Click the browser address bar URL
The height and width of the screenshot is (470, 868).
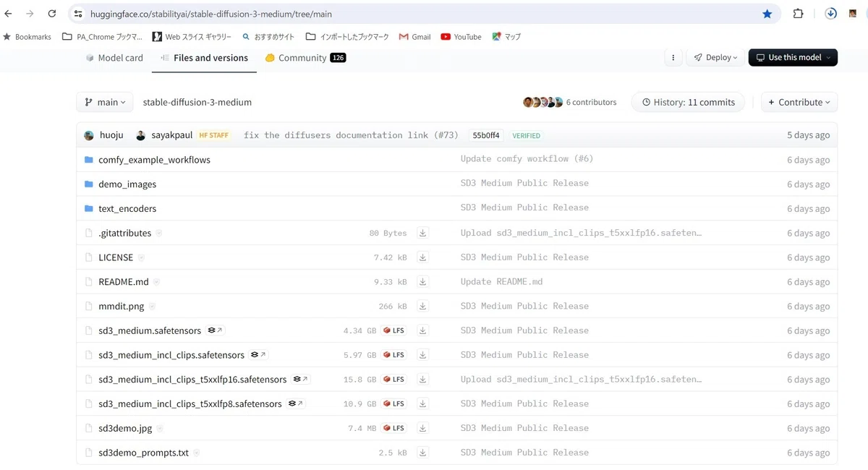(x=211, y=14)
